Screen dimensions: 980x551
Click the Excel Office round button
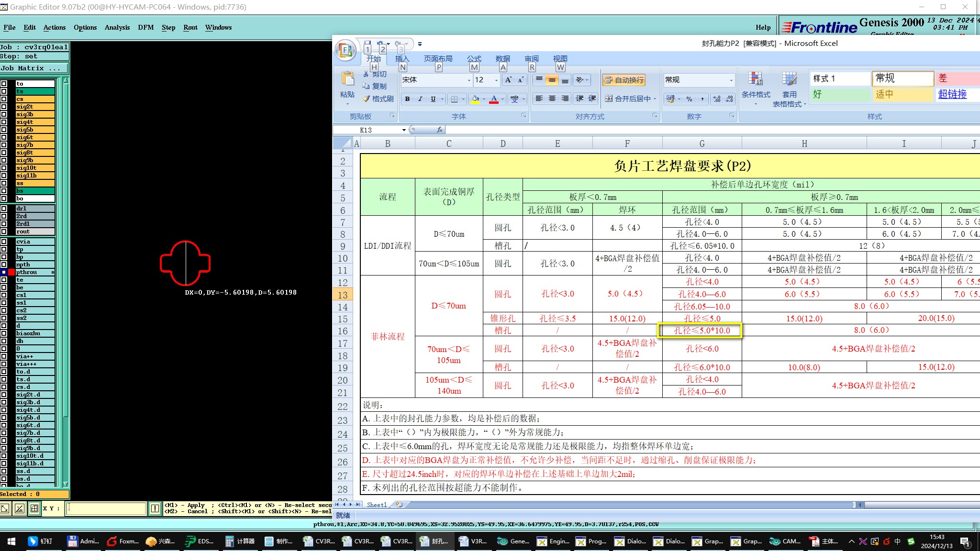tap(345, 49)
